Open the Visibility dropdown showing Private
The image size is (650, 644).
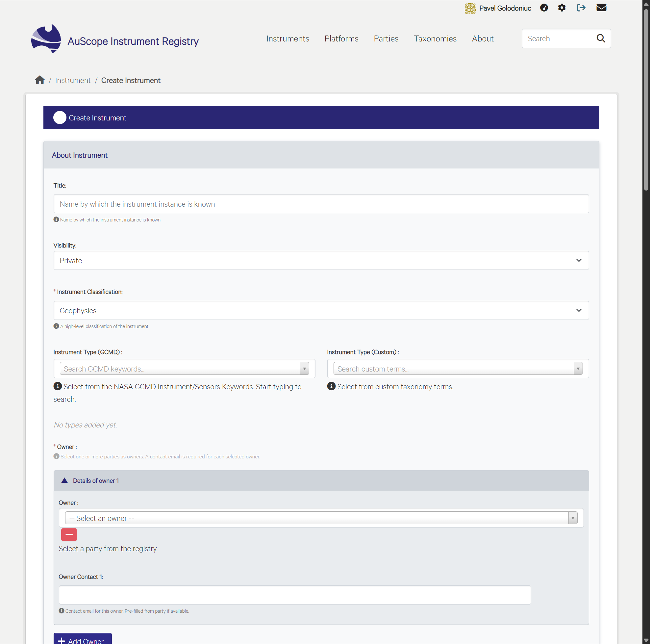pyautogui.click(x=321, y=260)
